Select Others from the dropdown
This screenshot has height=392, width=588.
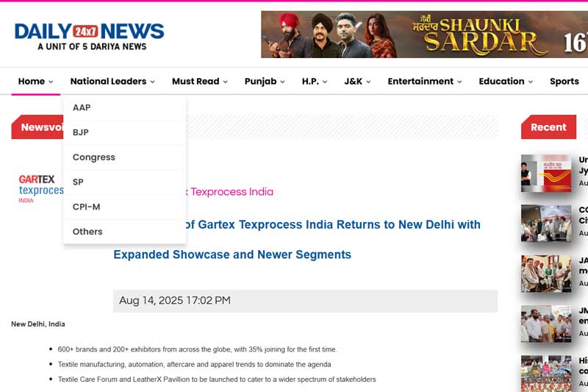pyautogui.click(x=125, y=232)
